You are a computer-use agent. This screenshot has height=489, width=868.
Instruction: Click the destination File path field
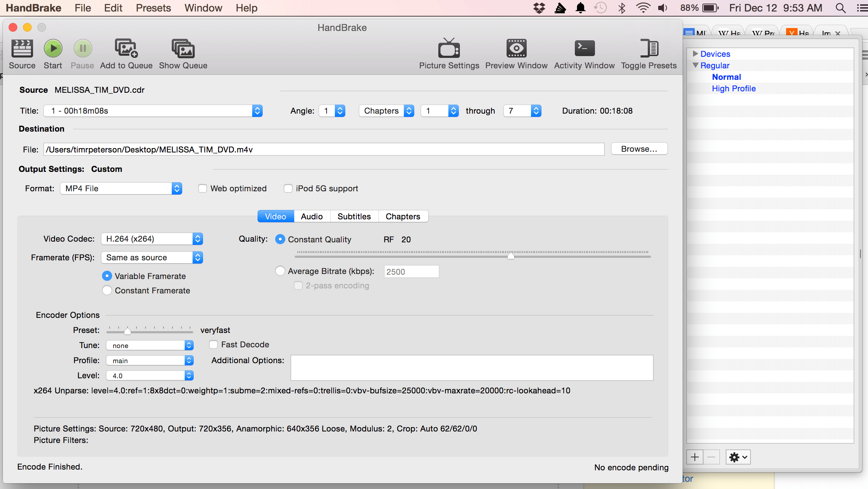tap(323, 149)
